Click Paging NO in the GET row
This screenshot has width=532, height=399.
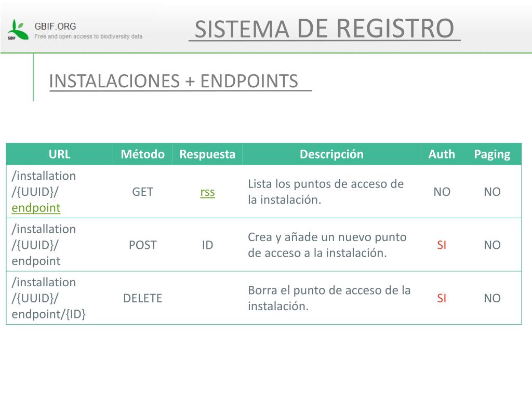tap(492, 192)
